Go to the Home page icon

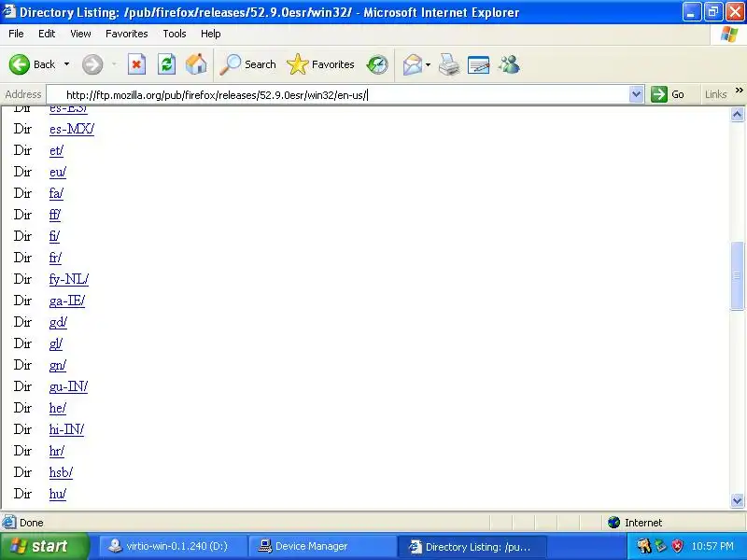pyautogui.click(x=196, y=64)
